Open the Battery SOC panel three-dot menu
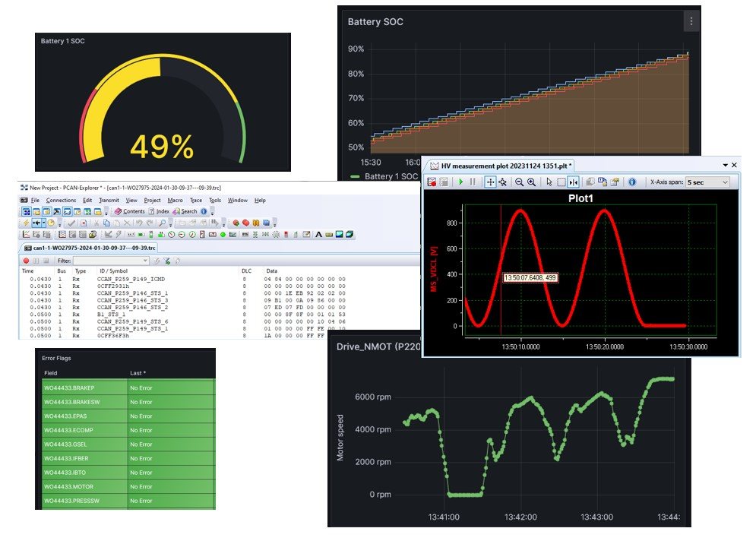The width and height of the screenshot is (756, 544). tap(691, 21)
